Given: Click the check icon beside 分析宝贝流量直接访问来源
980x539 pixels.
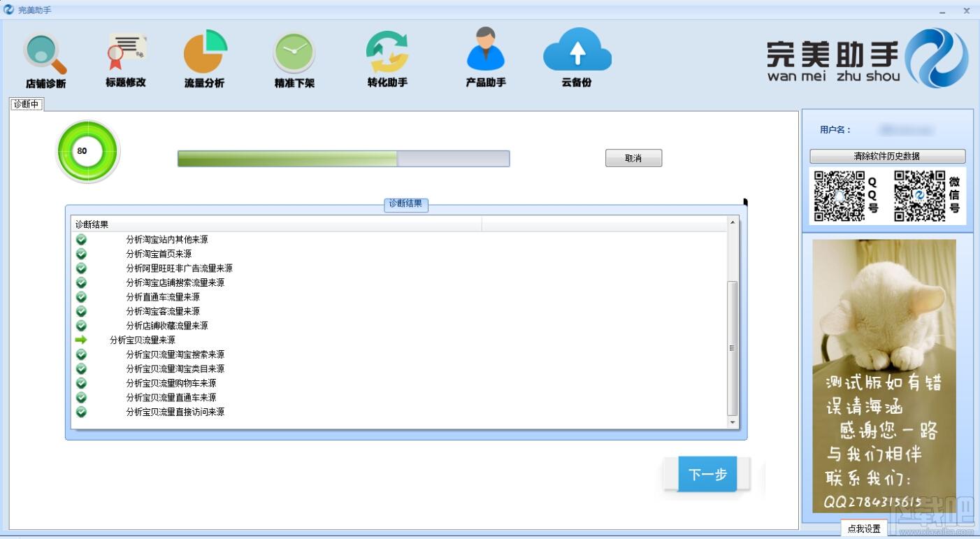Looking at the screenshot, I should 81,412.
